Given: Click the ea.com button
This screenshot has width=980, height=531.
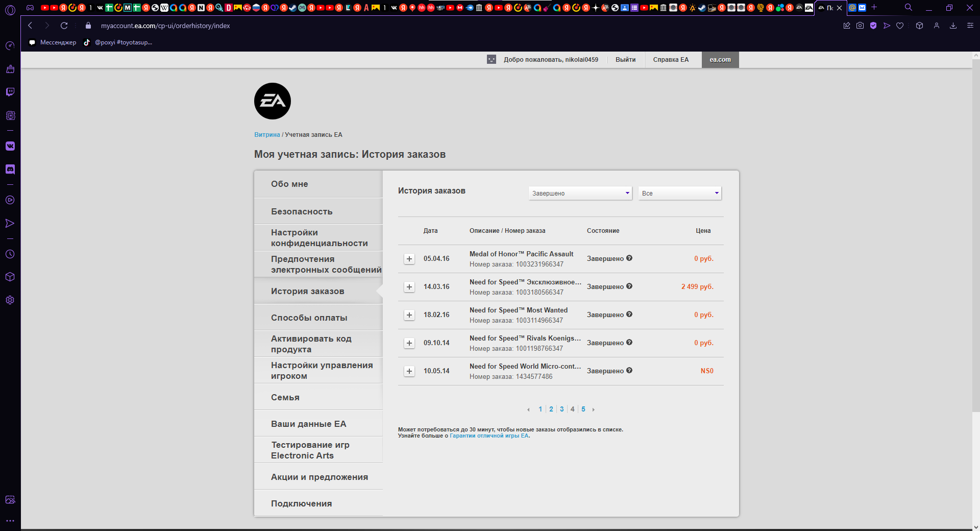Looking at the screenshot, I should [720, 60].
